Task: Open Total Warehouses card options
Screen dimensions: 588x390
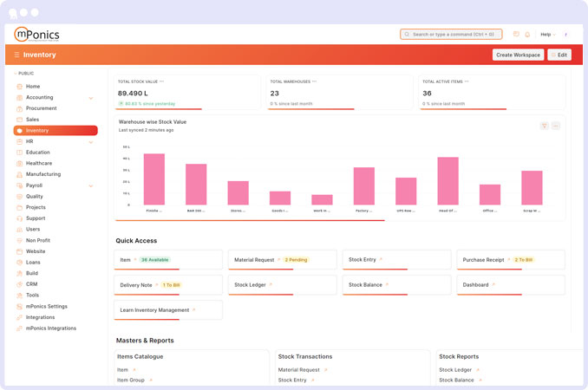Action: coord(314,81)
